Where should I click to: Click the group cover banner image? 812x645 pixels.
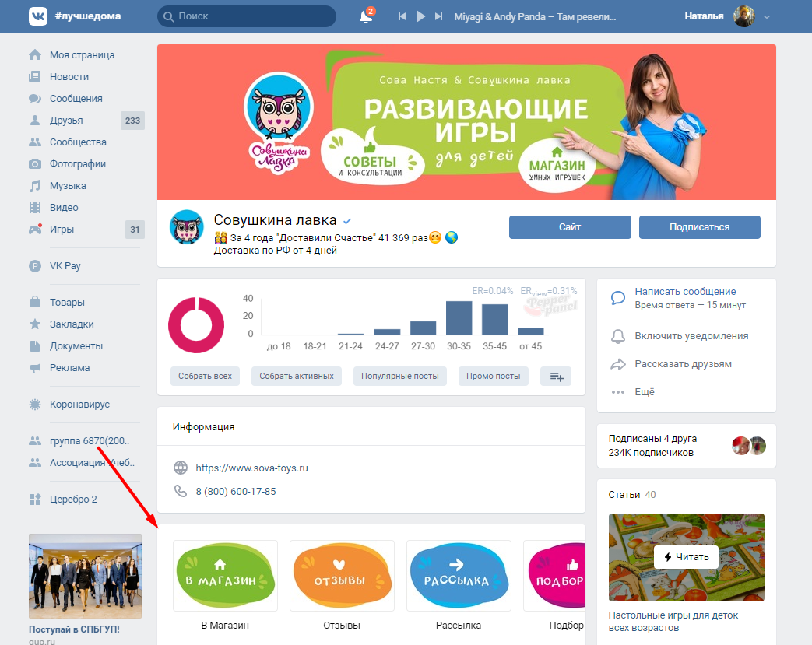pyautogui.click(x=466, y=122)
